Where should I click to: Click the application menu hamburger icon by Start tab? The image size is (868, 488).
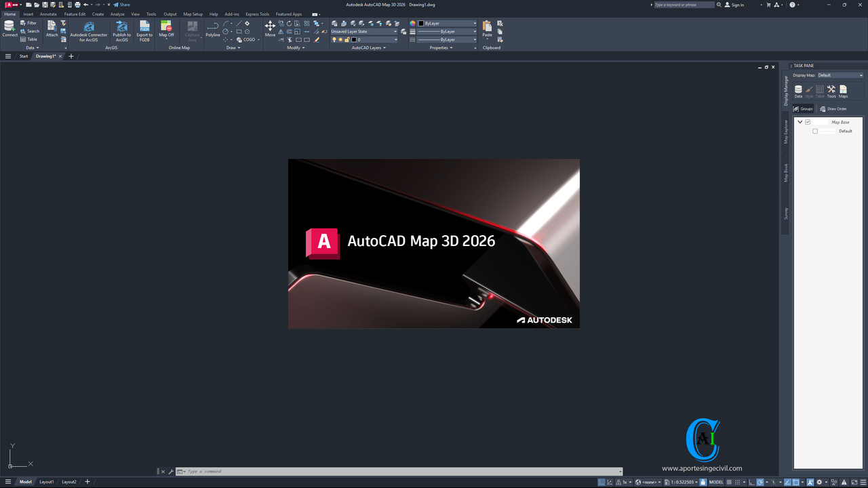coord(8,56)
